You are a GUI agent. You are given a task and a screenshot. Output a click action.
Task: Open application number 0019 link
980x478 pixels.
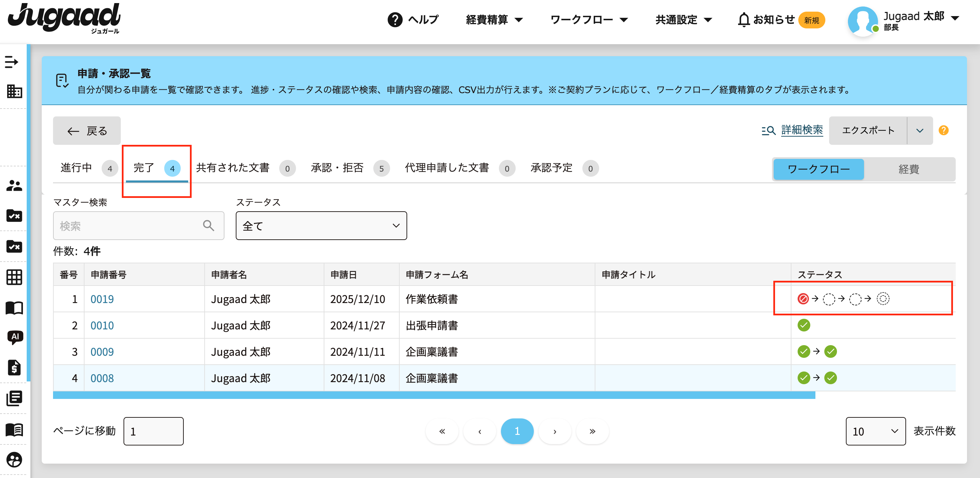[x=102, y=299]
